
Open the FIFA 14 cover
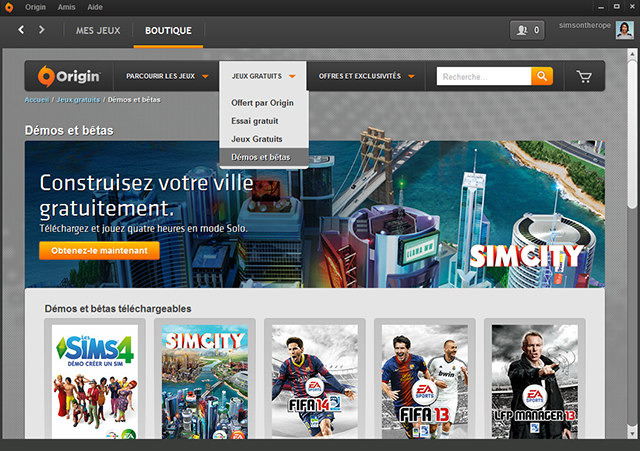[315, 382]
